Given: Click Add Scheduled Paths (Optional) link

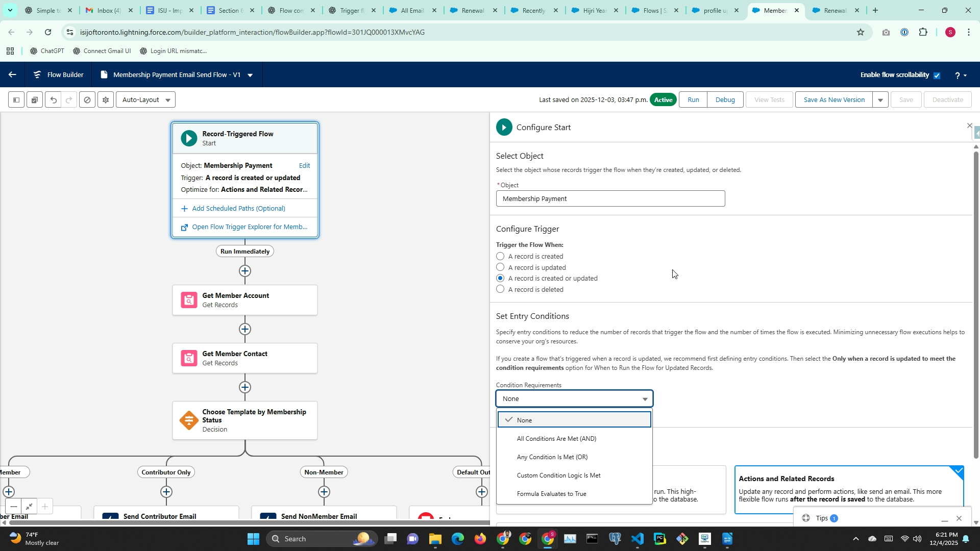Looking at the screenshot, I should (238, 209).
